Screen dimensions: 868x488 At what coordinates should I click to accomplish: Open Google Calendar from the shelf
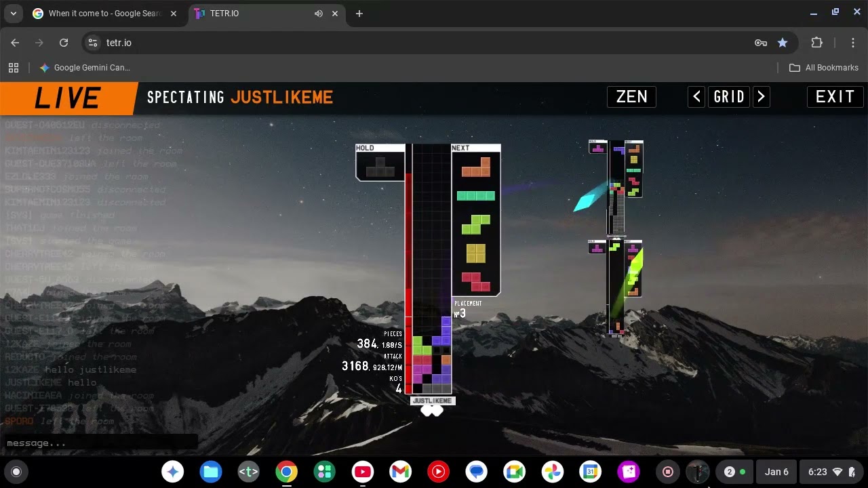pos(591,472)
